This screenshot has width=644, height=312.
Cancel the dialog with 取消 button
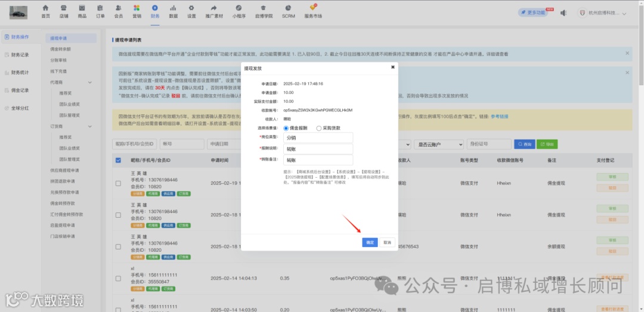pos(388,242)
